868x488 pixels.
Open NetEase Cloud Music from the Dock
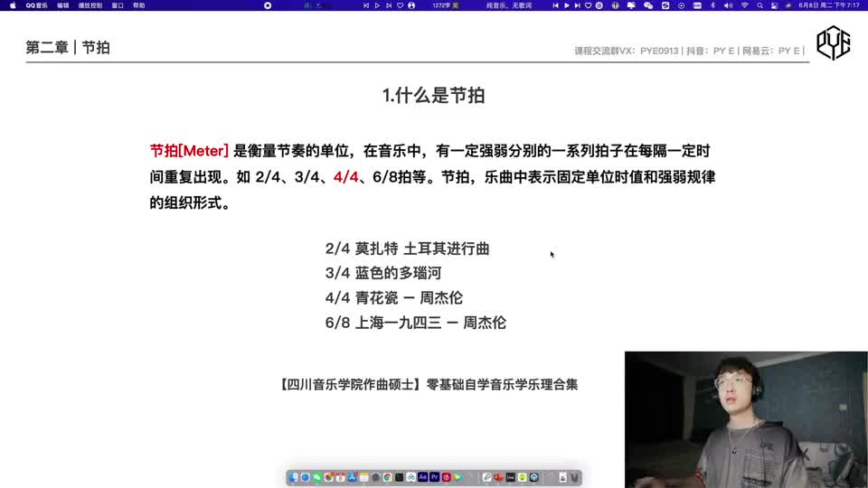tap(447, 477)
